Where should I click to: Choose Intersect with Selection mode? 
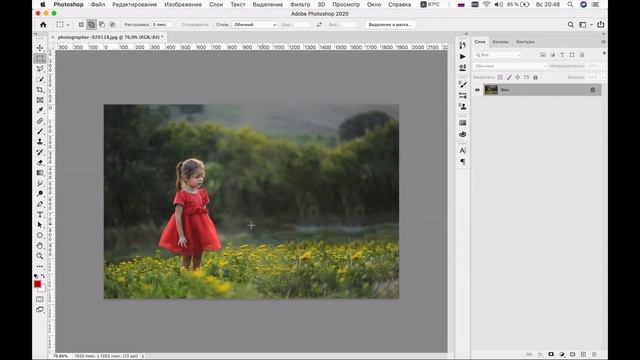pyautogui.click(x=112, y=24)
